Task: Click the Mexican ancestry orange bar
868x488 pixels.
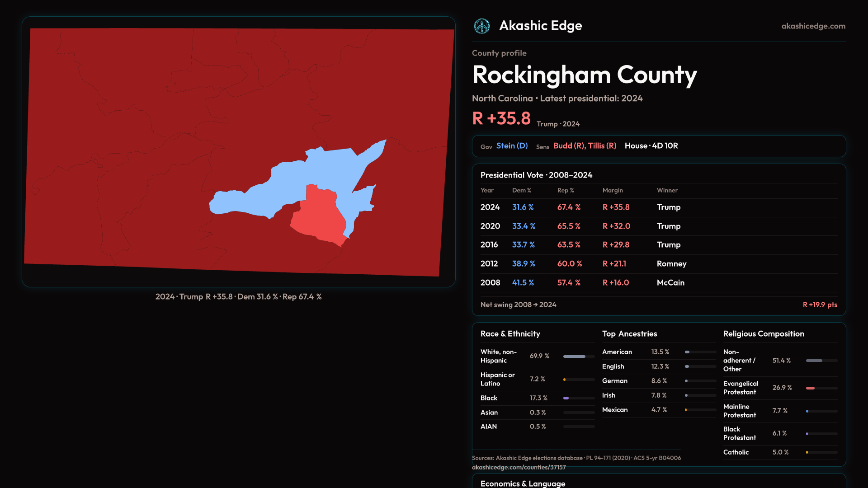Action: tap(686, 410)
